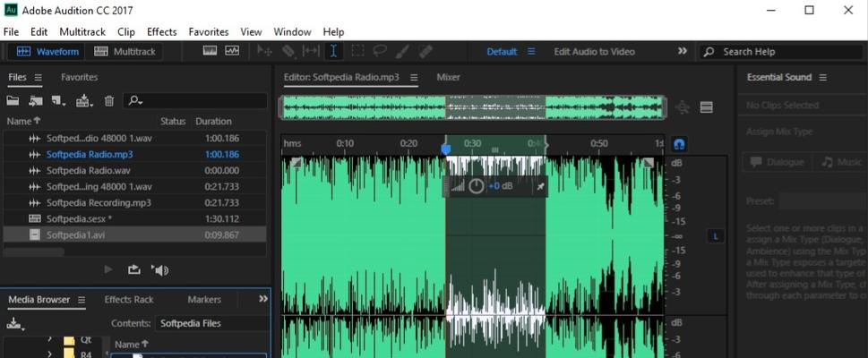Click the Contents path field
This screenshot has width=868, height=358.
click(212, 324)
